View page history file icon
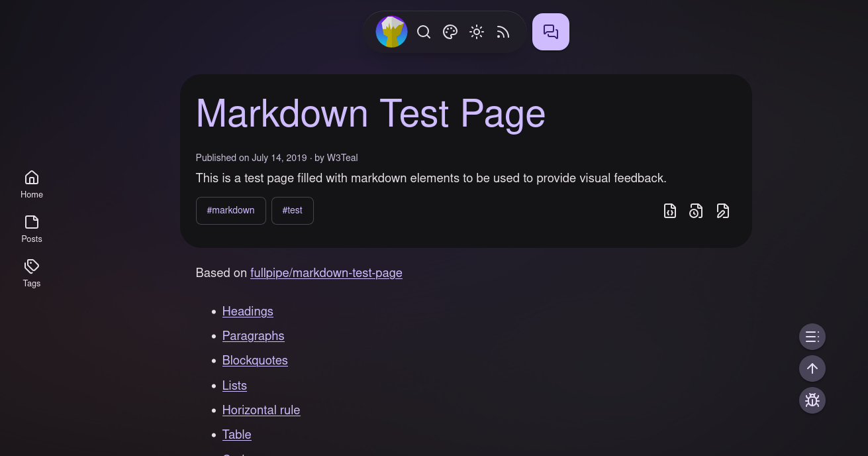This screenshot has height=456, width=868. pyautogui.click(x=696, y=211)
